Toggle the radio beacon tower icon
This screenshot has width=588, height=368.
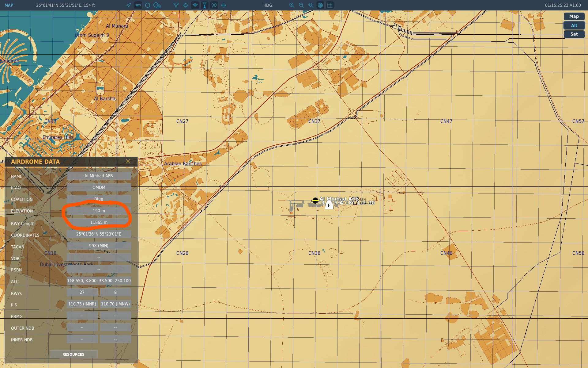(x=205, y=5)
